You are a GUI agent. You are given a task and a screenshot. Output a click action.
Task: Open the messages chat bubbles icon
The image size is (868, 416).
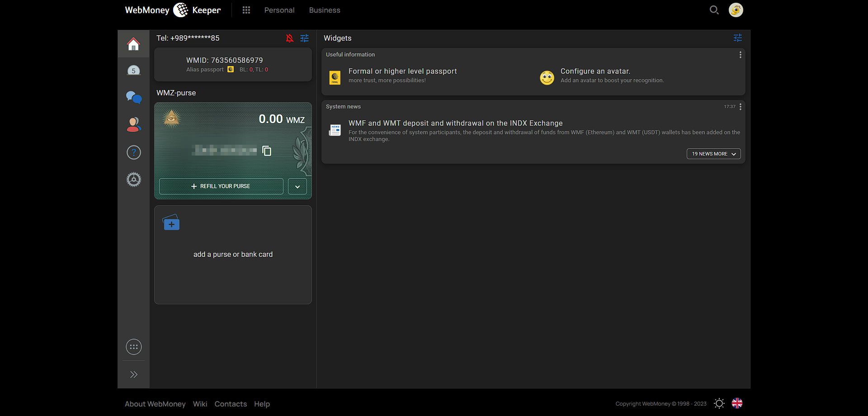pos(133,97)
